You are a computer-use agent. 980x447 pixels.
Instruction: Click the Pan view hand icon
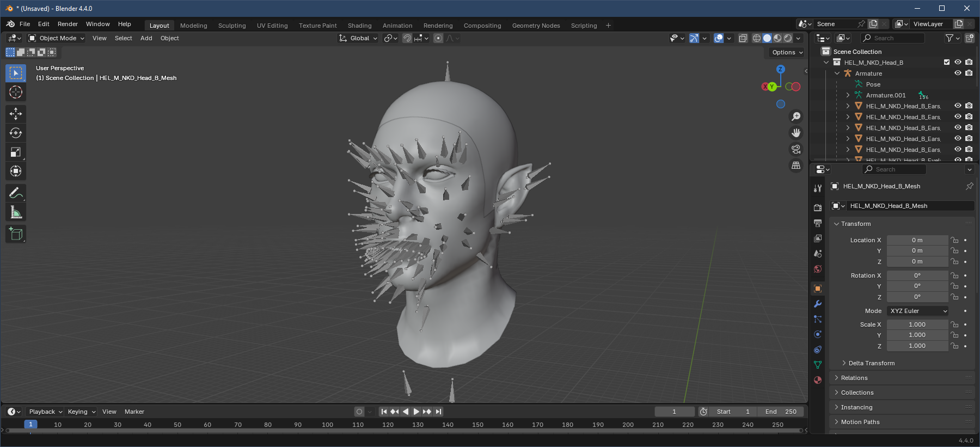tap(796, 133)
